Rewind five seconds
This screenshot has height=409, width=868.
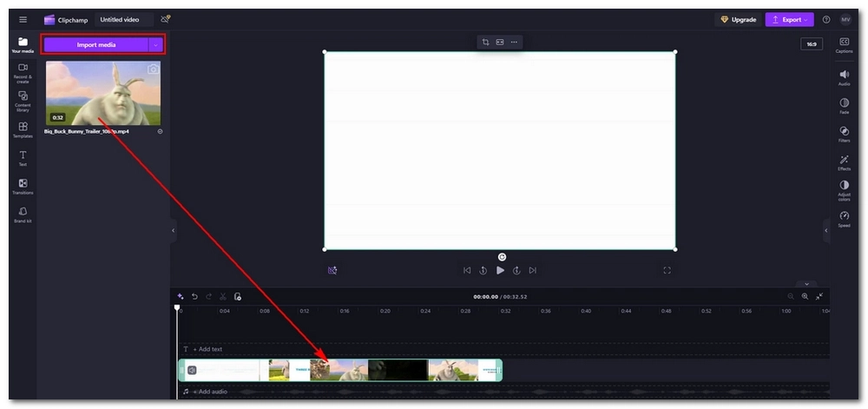coord(483,270)
